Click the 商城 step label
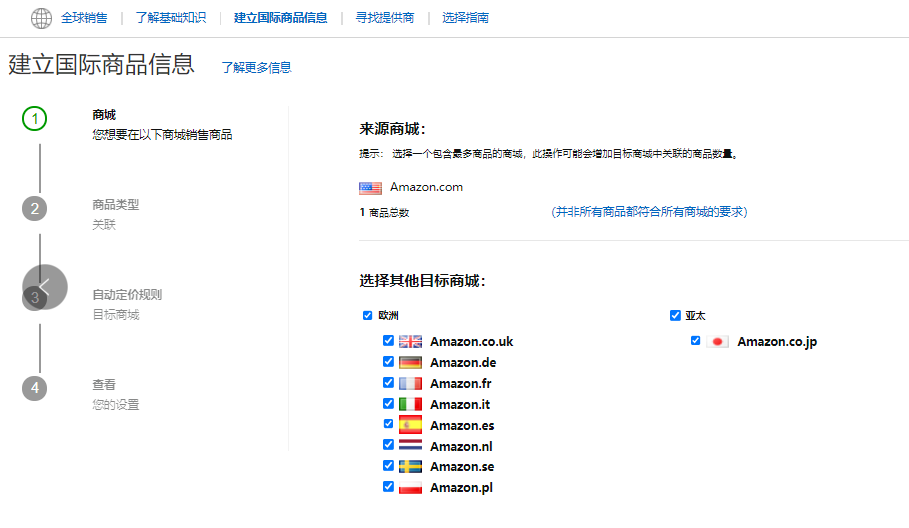The height and width of the screenshot is (528, 909). click(104, 115)
